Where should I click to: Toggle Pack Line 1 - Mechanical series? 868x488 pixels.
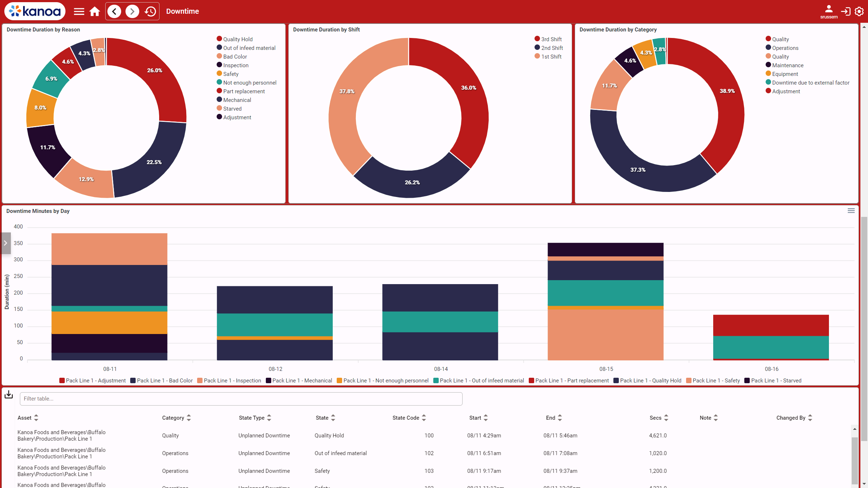[299, 380]
